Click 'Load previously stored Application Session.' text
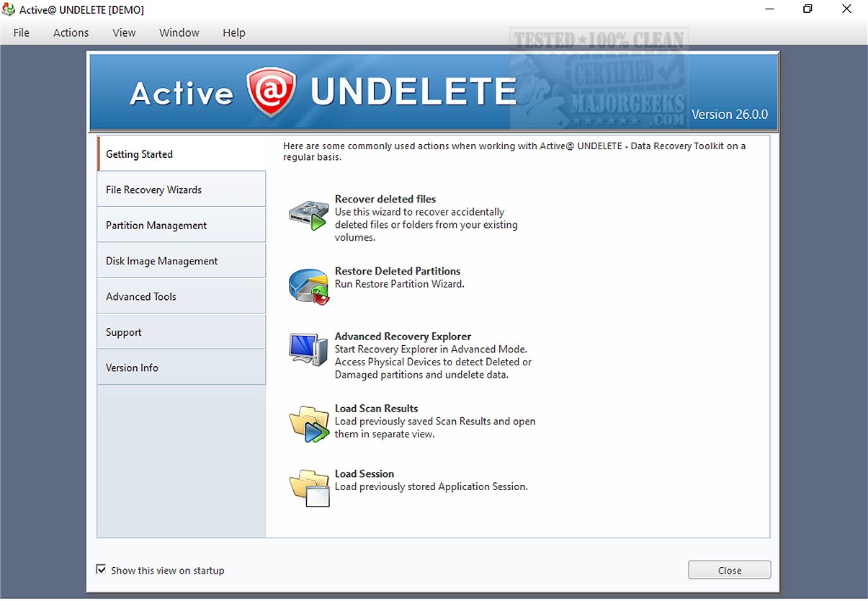The height and width of the screenshot is (601, 868). 431,486
